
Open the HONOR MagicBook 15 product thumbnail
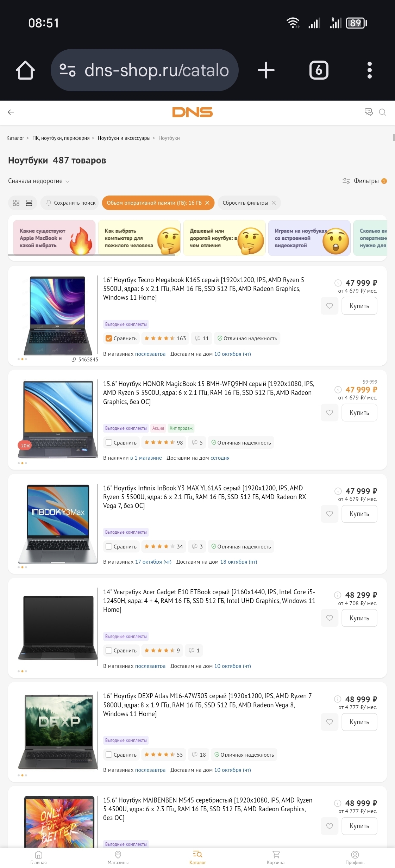pos(58,419)
